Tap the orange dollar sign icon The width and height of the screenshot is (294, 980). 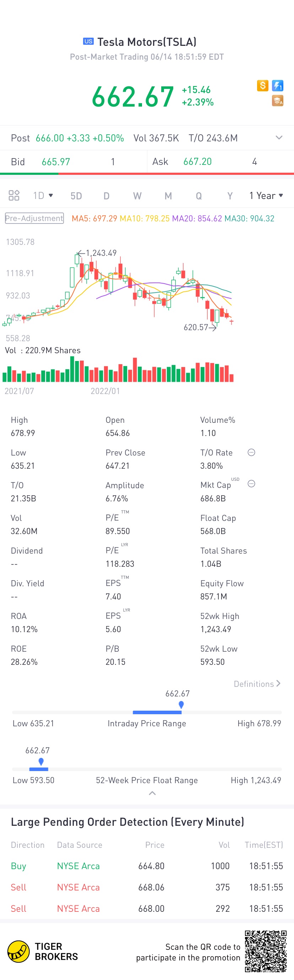coord(262,86)
